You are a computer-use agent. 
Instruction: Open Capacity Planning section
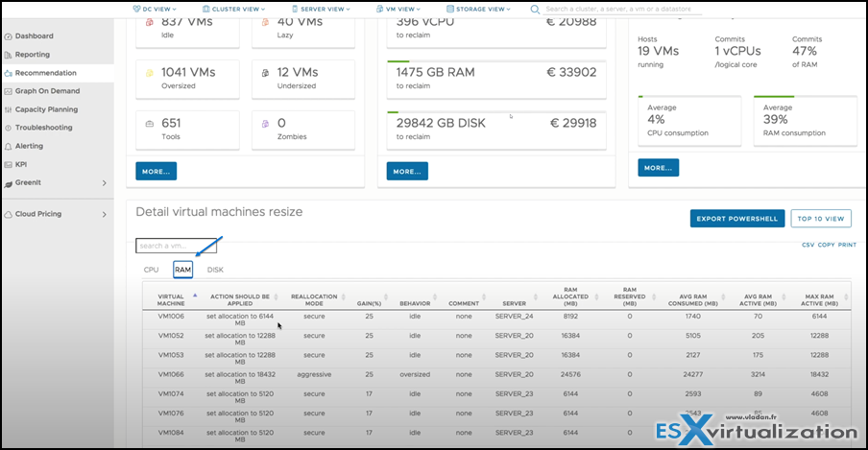pos(46,109)
